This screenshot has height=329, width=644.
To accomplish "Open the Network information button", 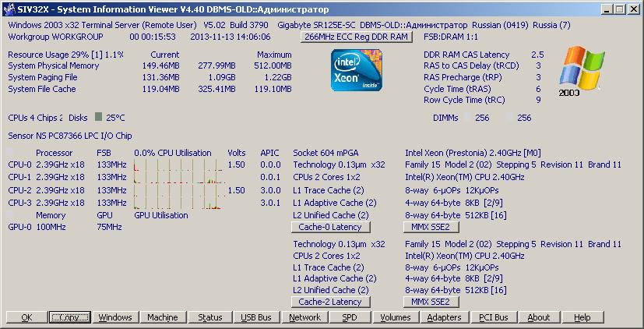I will [x=304, y=317].
